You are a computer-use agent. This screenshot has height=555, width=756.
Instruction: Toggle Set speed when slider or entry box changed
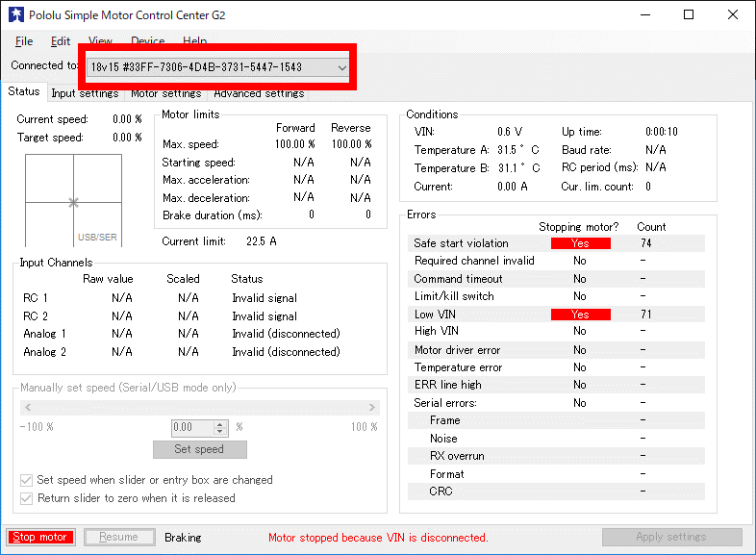[27, 480]
